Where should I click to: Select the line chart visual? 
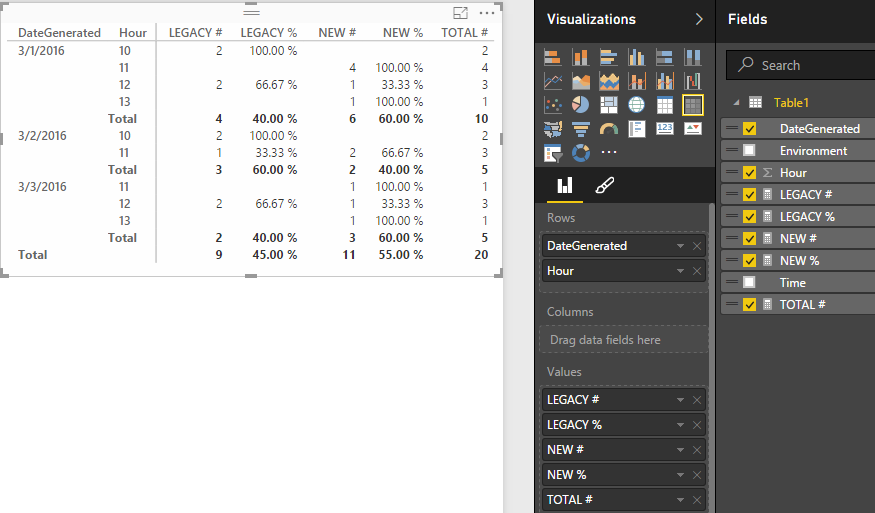(552, 81)
